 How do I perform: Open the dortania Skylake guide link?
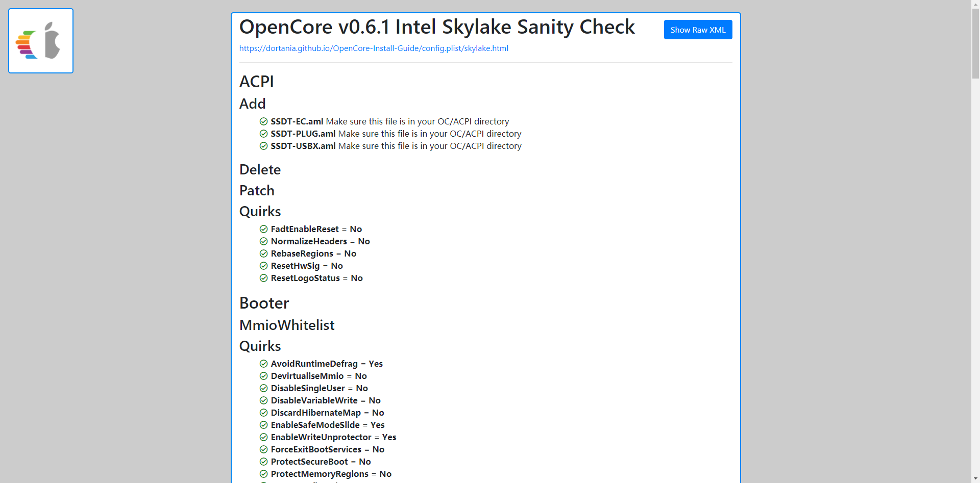[x=374, y=48]
